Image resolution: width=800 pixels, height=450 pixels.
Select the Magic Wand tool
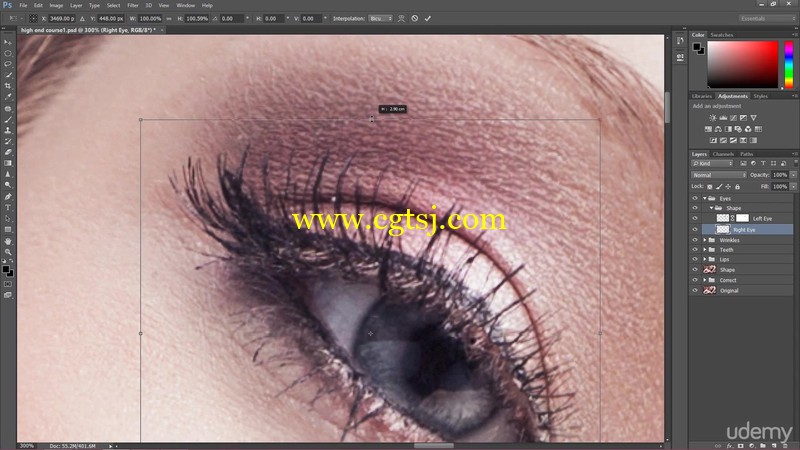pyautogui.click(x=8, y=75)
